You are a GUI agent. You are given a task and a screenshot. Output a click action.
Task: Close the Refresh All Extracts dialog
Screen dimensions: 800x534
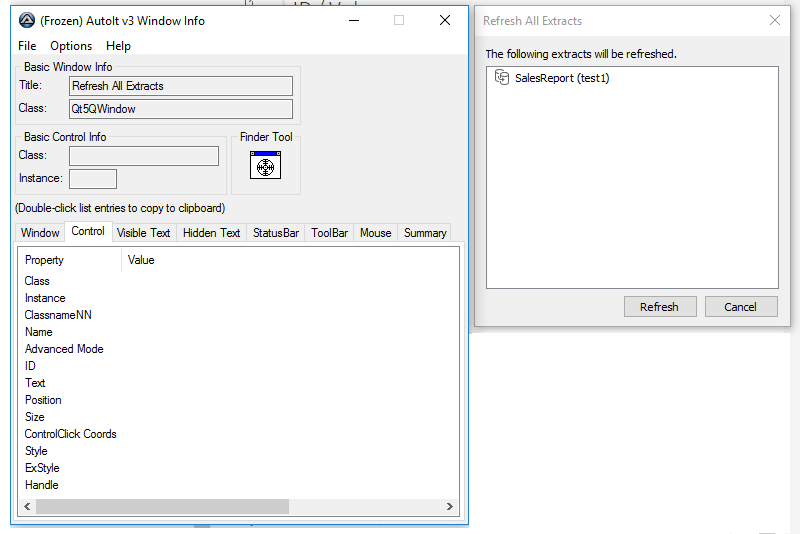774,20
